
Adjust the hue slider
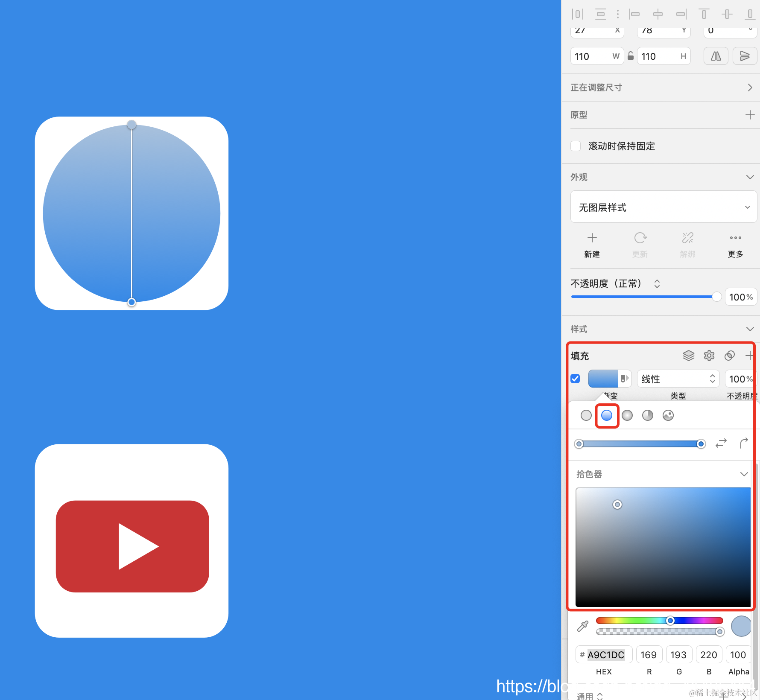659,621
